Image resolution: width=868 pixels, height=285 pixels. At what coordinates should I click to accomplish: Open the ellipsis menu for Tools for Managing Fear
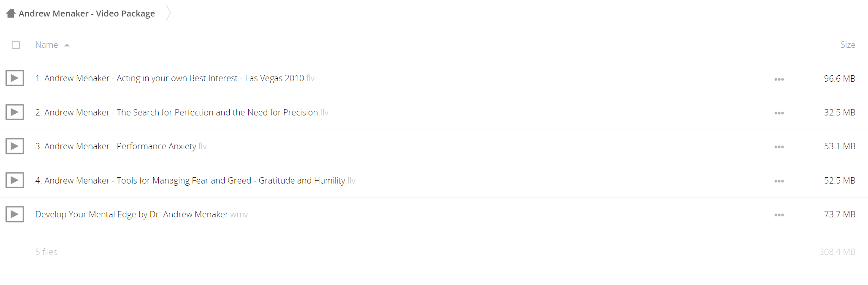[779, 181]
